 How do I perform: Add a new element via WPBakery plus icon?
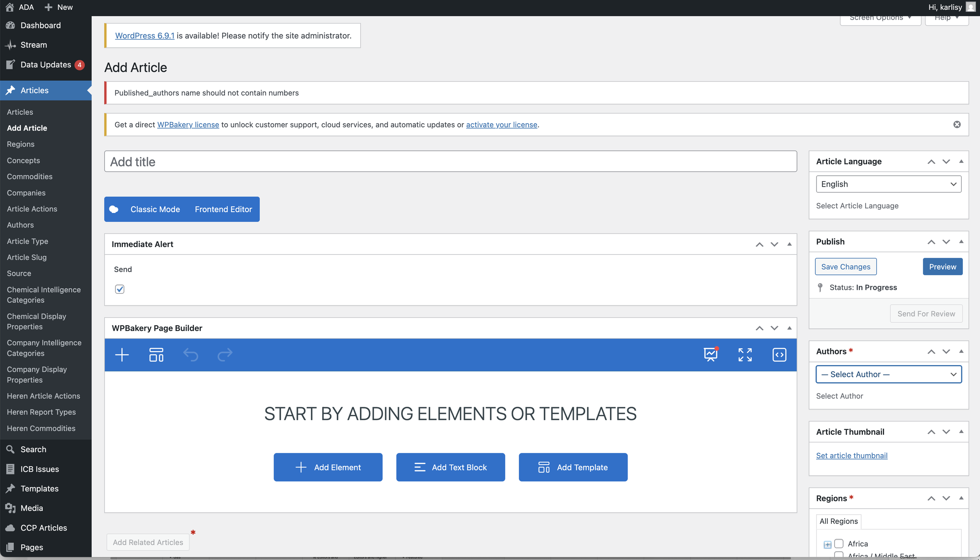[122, 355]
